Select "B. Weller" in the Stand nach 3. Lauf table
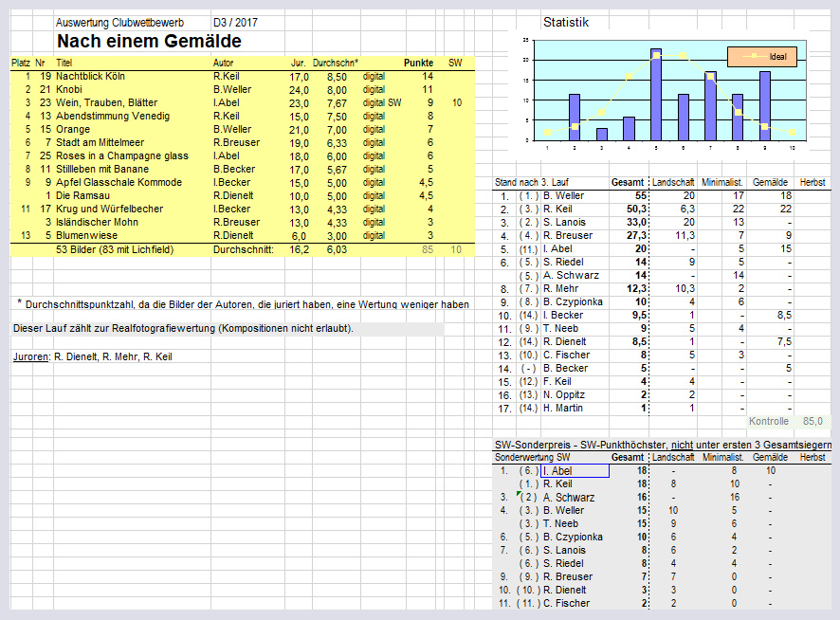Screen dimensions: 840x620 563,195
